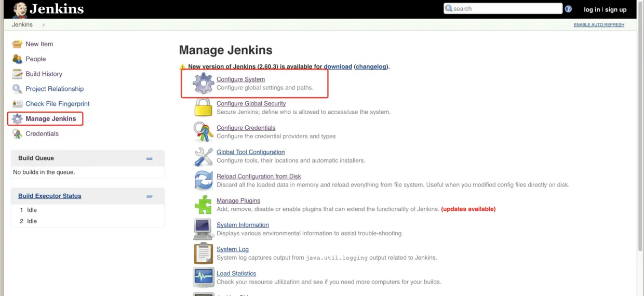This screenshot has width=644, height=296.
Task: Click the System Information computer icon
Action: [203, 229]
